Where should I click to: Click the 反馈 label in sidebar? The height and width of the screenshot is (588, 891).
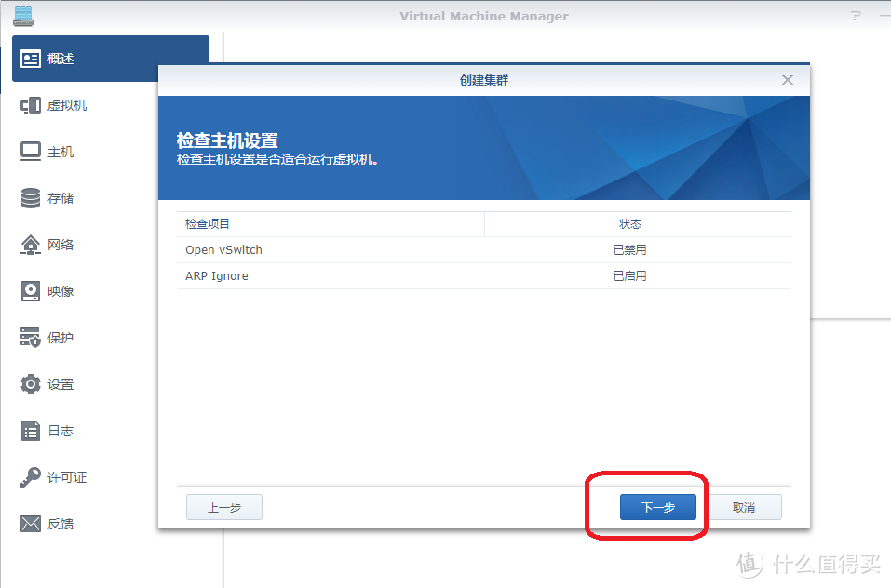point(61,524)
